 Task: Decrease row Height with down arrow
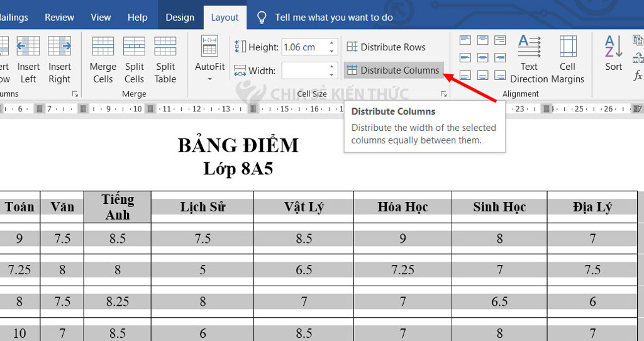click(331, 51)
